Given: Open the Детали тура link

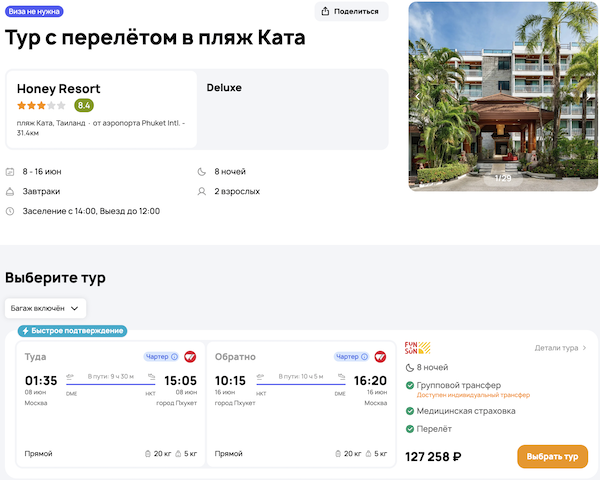Looking at the screenshot, I should click(x=560, y=348).
